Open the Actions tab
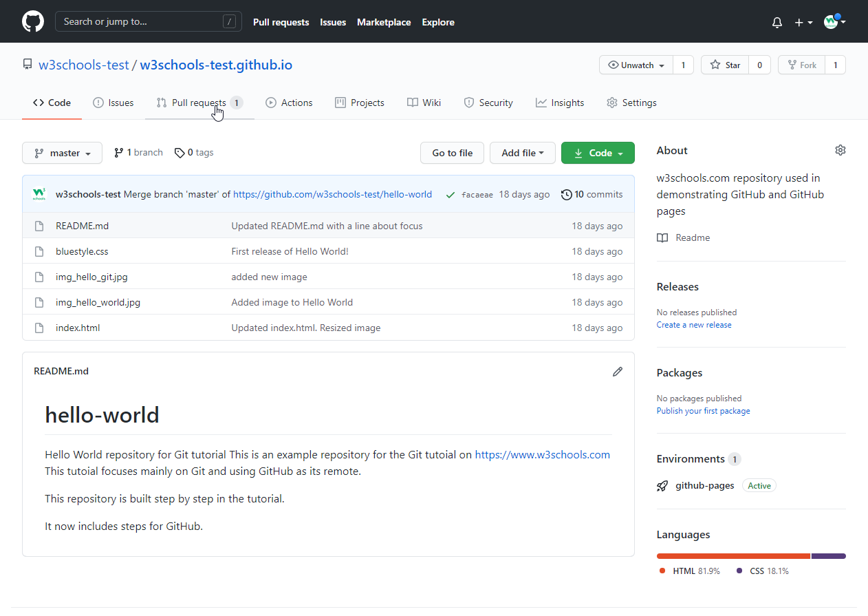The height and width of the screenshot is (616, 868). tap(289, 103)
